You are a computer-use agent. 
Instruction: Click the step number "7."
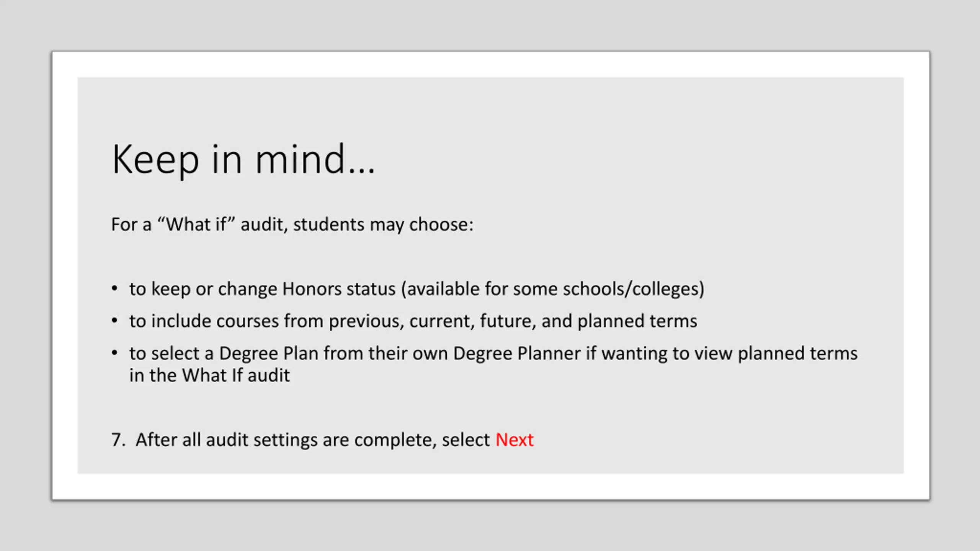click(x=119, y=440)
